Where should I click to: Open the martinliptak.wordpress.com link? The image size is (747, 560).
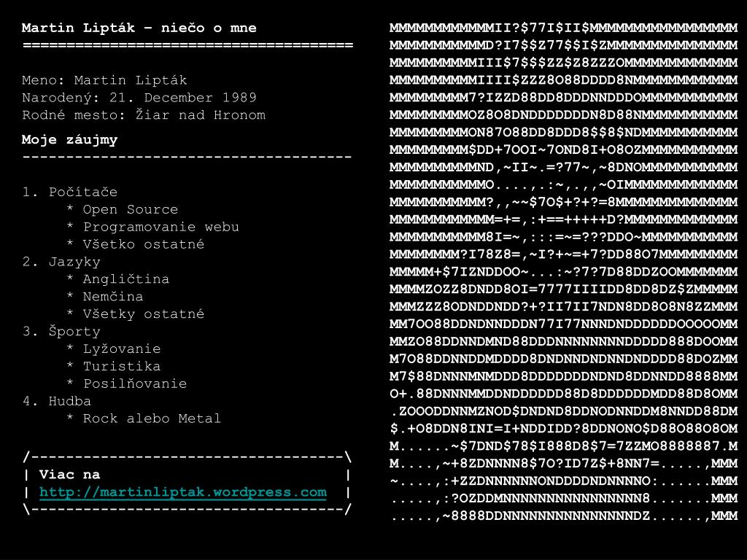coord(183,492)
